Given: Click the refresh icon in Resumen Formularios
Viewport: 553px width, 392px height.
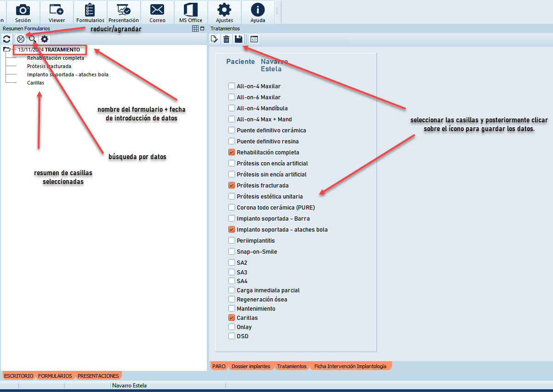Looking at the screenshot, I should pyautogui.click(x=7, y=39).
